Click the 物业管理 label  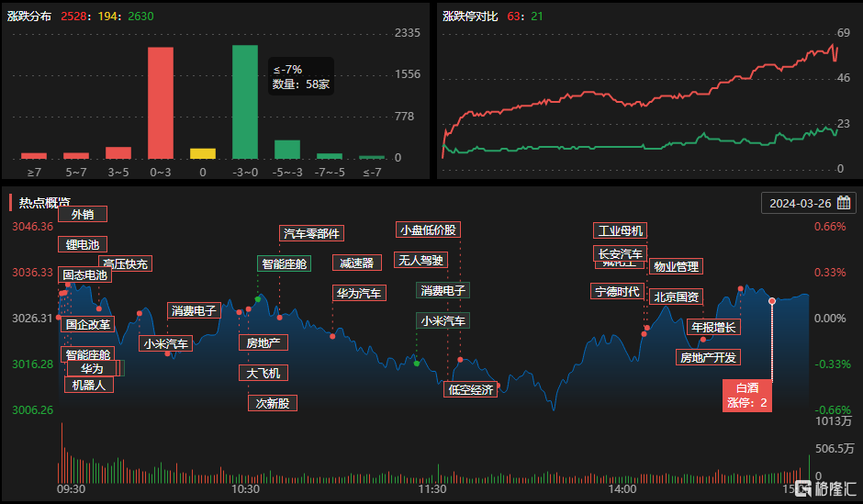pyautogui.click(x=677, y=266)
